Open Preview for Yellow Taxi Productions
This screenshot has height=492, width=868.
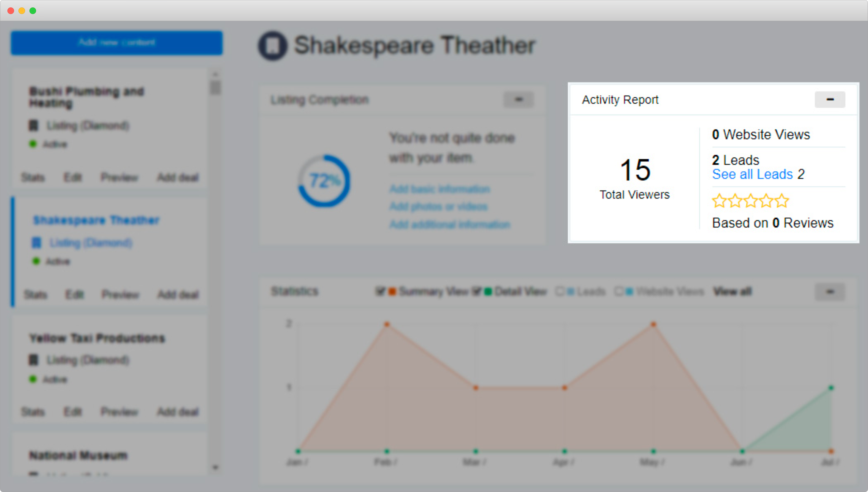pyautogui.click(x=119, y=412)
